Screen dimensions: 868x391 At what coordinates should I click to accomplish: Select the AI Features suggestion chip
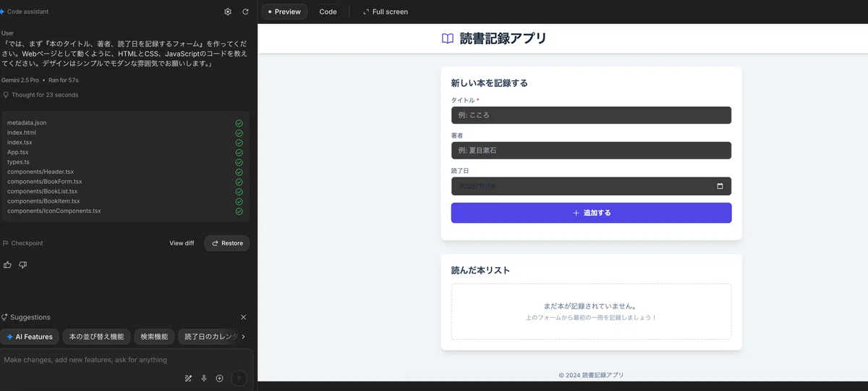(29, 337)
